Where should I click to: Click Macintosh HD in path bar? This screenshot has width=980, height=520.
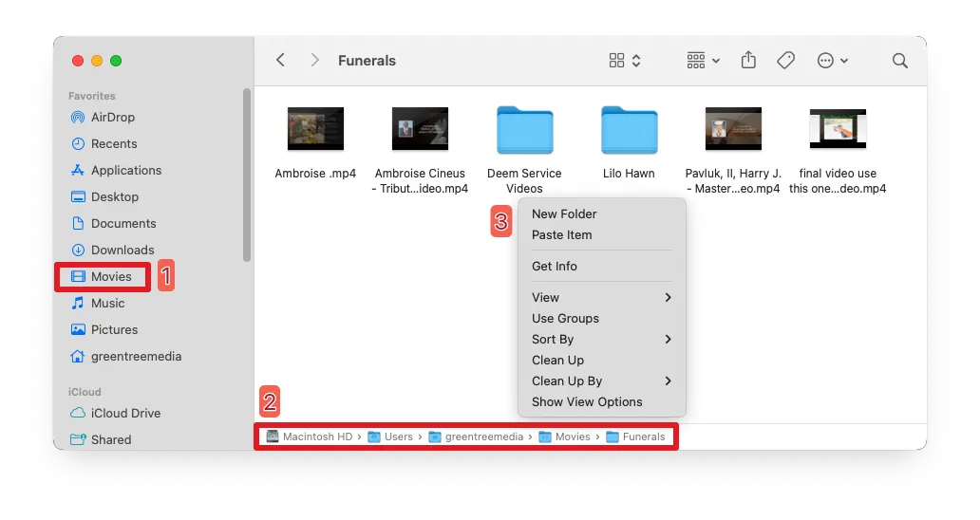click(x=310, y=436)
